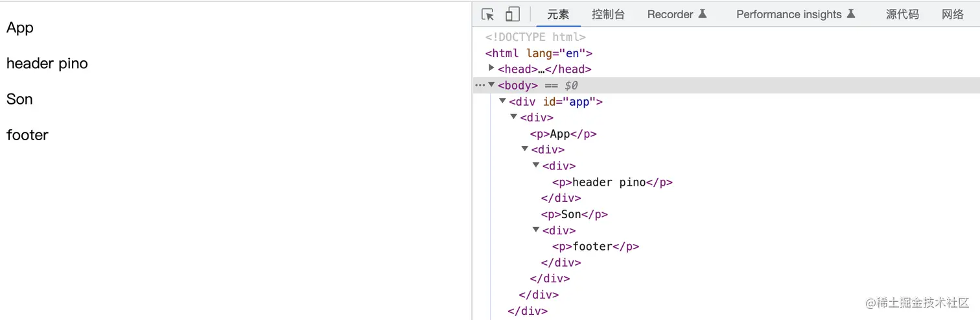
Task: Switch to the 源代码 tab
Action: pos(902,14)
